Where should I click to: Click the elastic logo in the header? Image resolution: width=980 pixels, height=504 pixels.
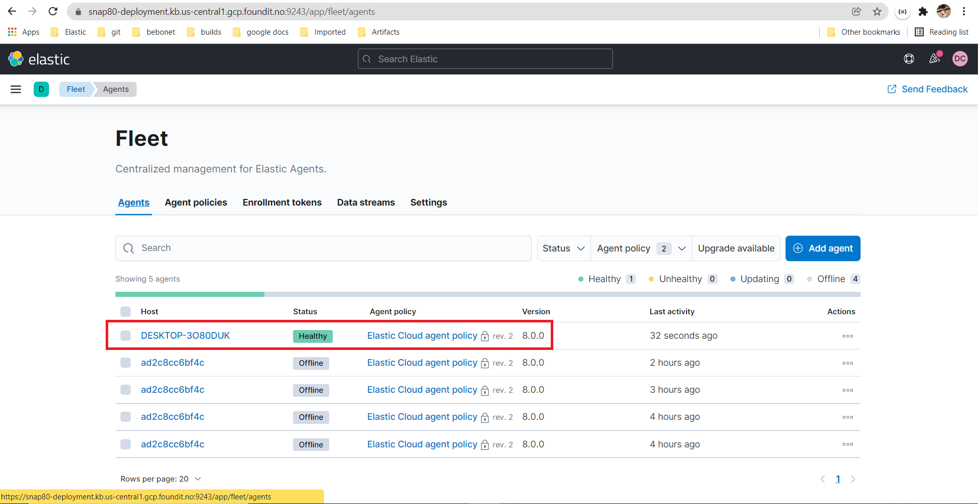tap(38, 59)
